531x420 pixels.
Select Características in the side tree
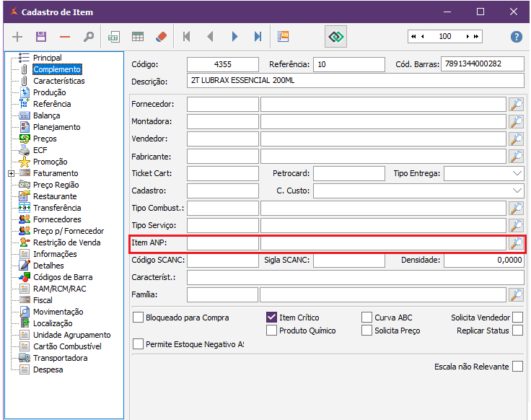pos(58,81)
